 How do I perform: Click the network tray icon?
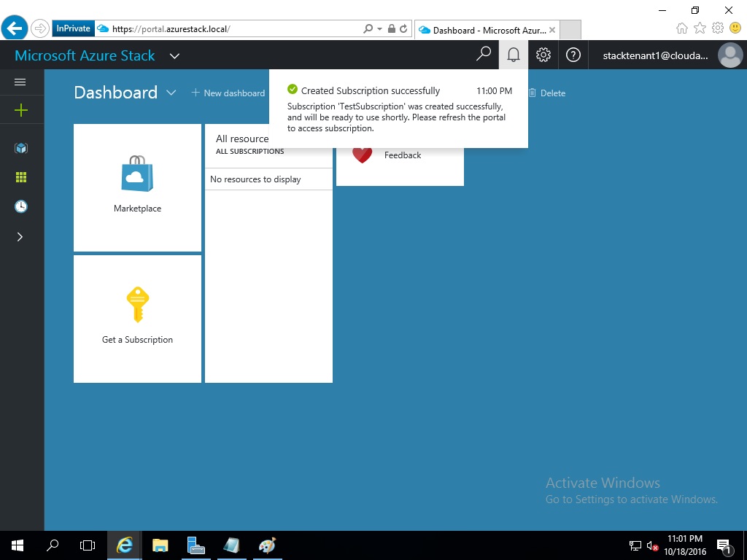click(635, 545)
